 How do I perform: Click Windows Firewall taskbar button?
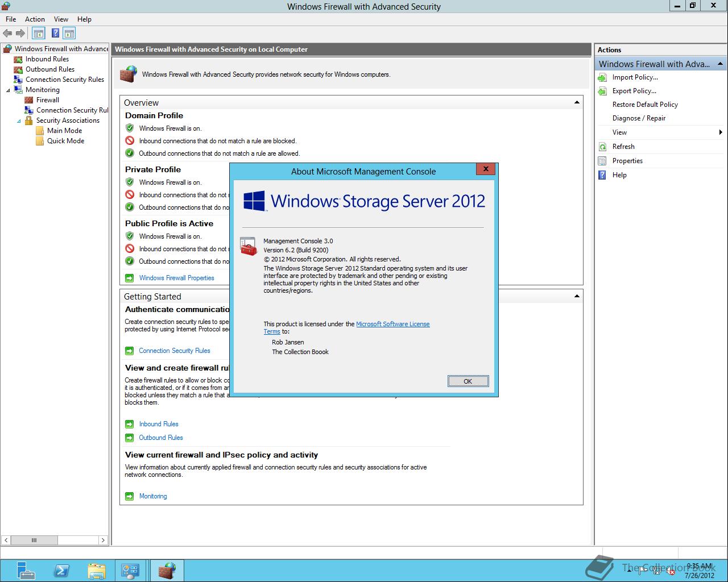coord(167,571)
